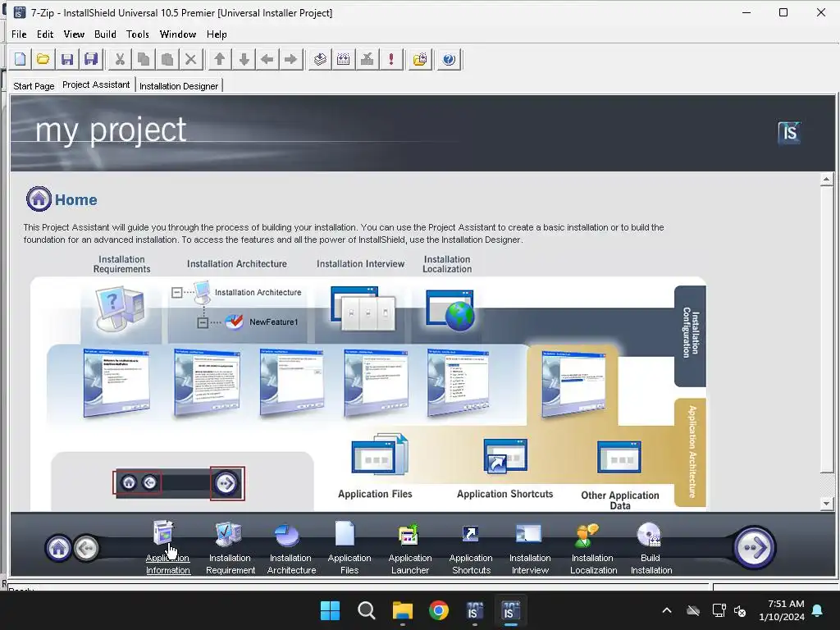Screen dimensions: 840x630
Task: Click the Windows Start button
Action: click(x=330, y=610)
